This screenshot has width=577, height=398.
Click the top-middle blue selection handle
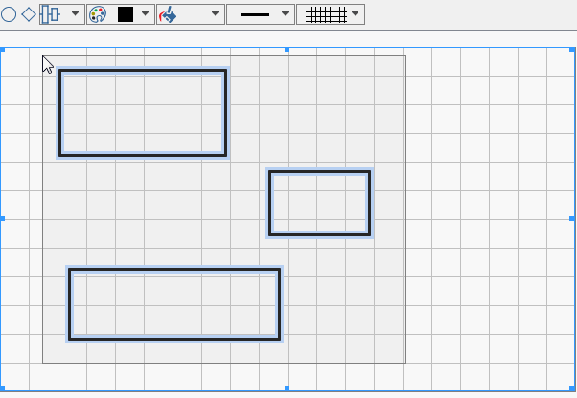[x=287, y=50]
